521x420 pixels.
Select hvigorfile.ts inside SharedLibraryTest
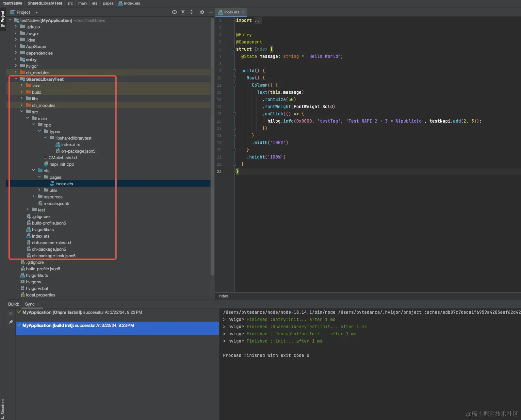point(43,229)
